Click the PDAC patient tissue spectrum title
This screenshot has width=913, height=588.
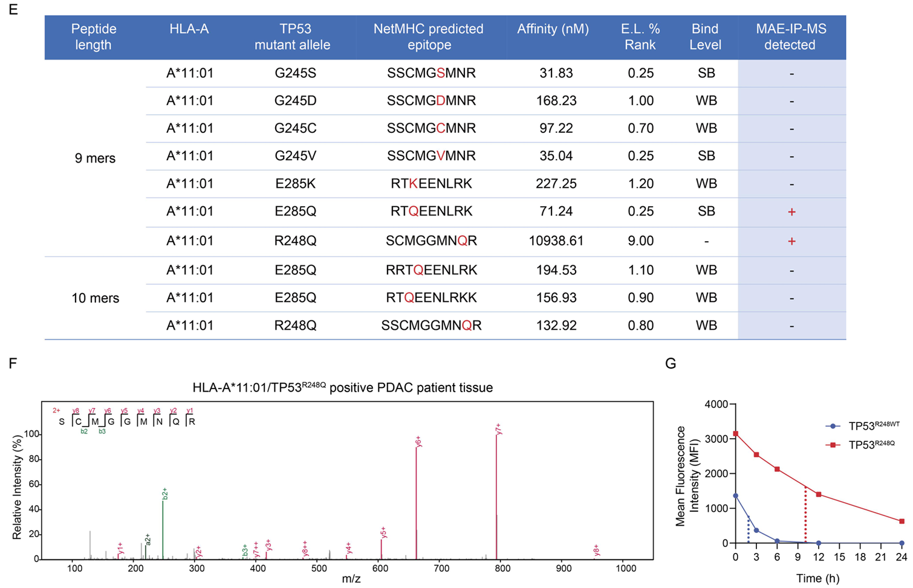point(342,388)
